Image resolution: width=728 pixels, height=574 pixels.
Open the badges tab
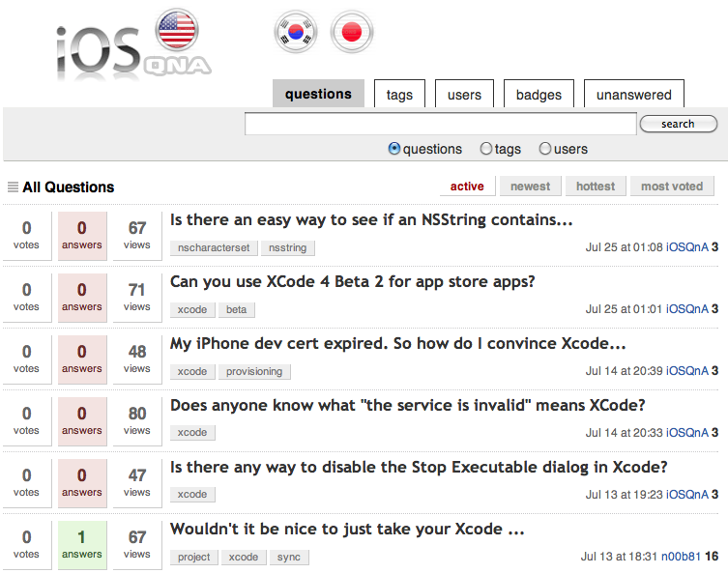[539, 95]
